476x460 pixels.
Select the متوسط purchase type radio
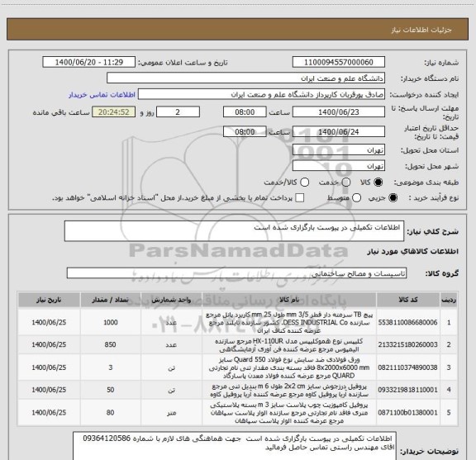[356, 198]
